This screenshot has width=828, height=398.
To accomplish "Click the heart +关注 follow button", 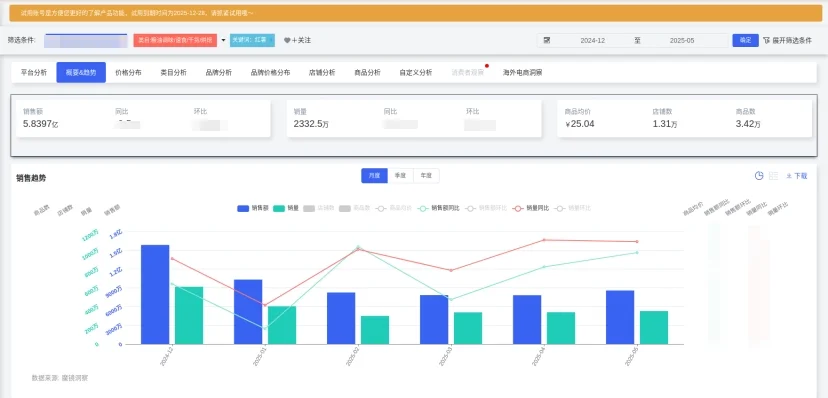I will 297,40.
